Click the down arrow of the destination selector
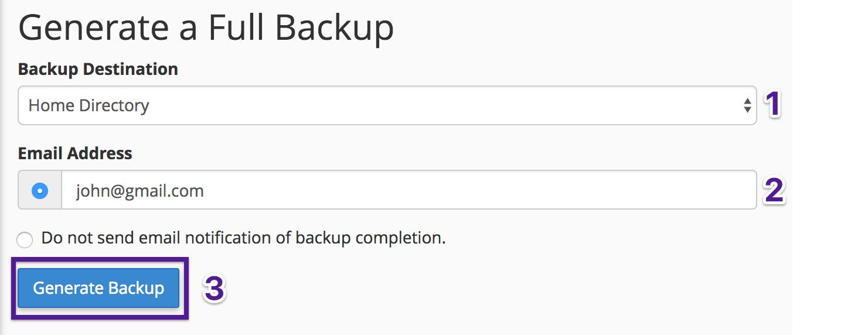The image size is (868, 336). click(x=747, y=109)
